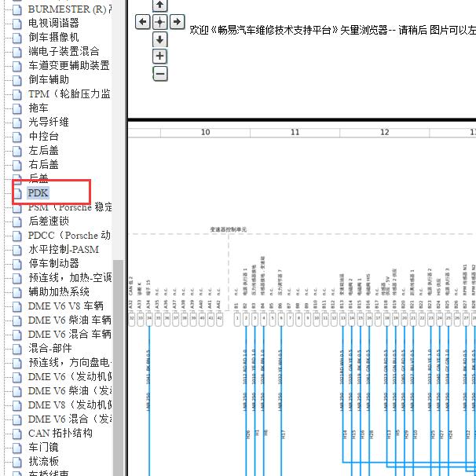Open 左后盖 entry

pos(43,150)
